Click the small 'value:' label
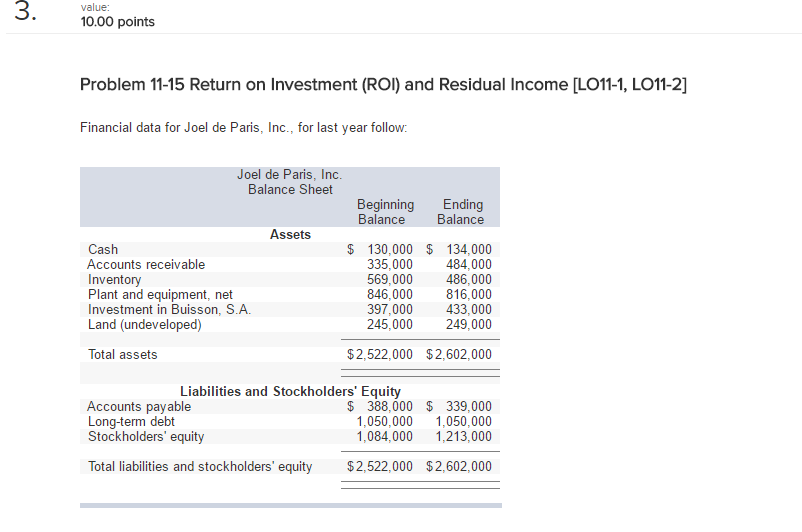This screenshot has height=532, width=802. point(95,7)
